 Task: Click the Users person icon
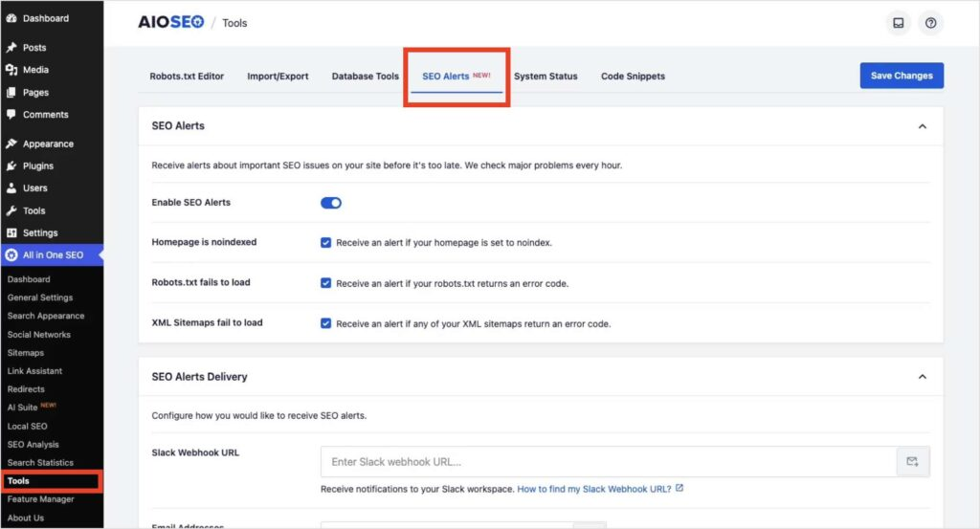(11, 188)
